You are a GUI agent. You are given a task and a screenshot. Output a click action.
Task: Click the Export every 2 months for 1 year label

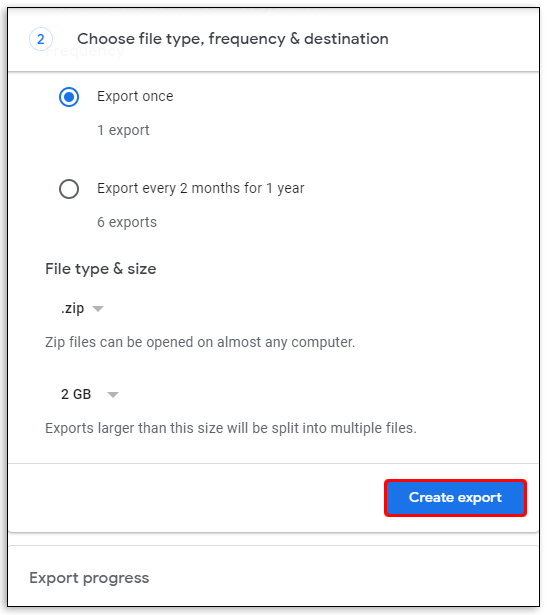(x=200, y=188)
